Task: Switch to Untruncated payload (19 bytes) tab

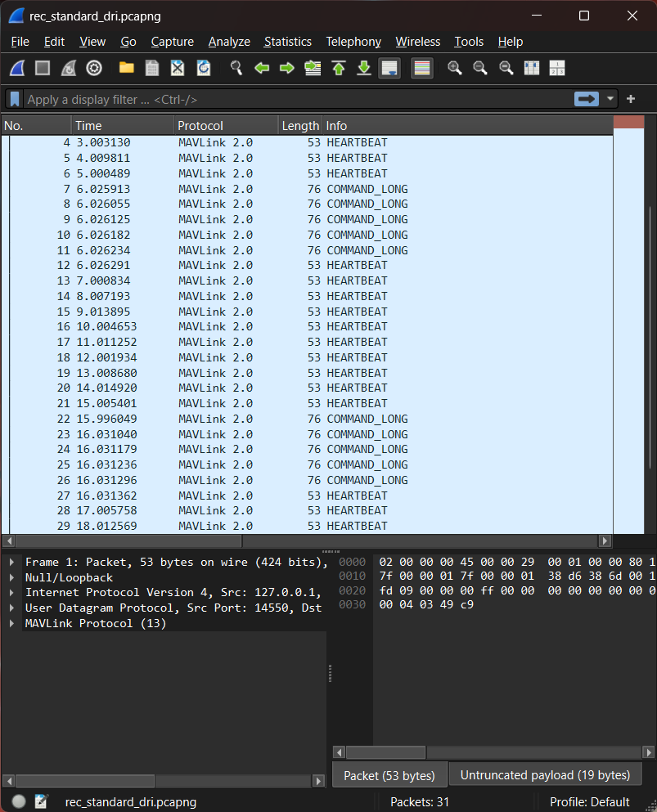Action: [x=545, y=774]
